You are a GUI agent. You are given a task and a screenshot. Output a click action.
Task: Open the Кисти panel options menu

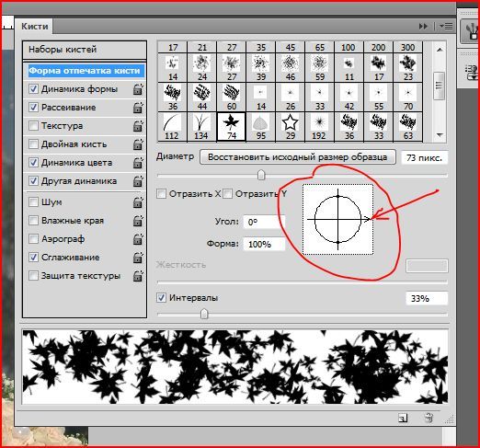tap(446, 27)
